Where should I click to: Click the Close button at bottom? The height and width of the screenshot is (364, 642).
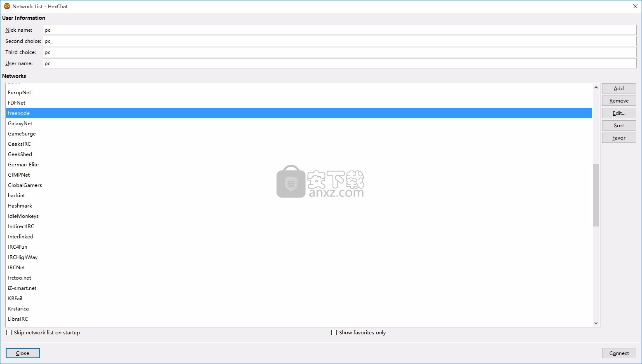(x=23, y=353)
